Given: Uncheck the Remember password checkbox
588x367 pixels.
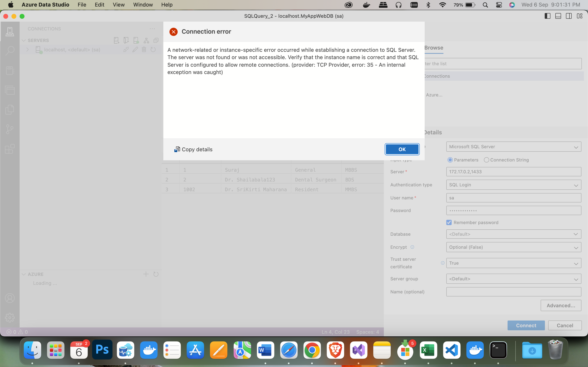Looking at the screenshot, I should 449,222.
